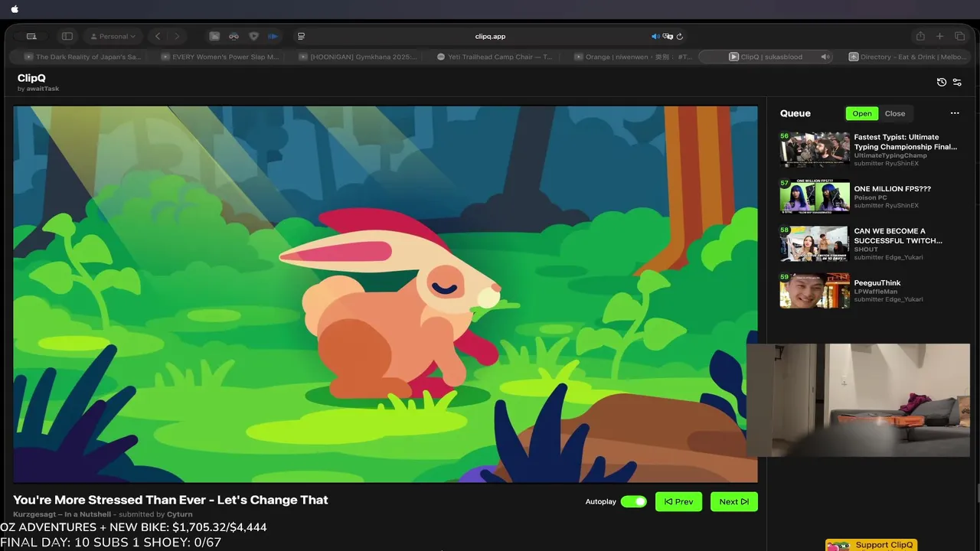Open a new tab with plus icon
Screen dimensions: 980x551
pos(940,36)
